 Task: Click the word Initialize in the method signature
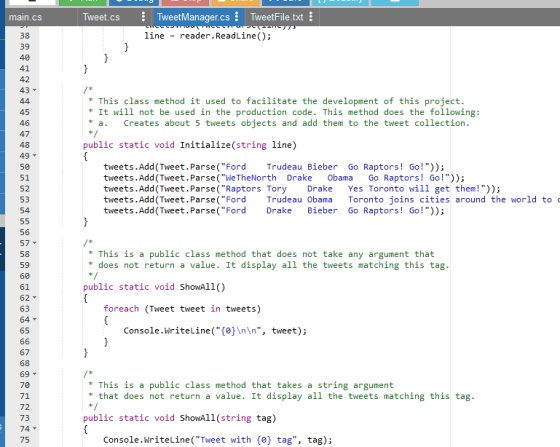tap(205, 145)
